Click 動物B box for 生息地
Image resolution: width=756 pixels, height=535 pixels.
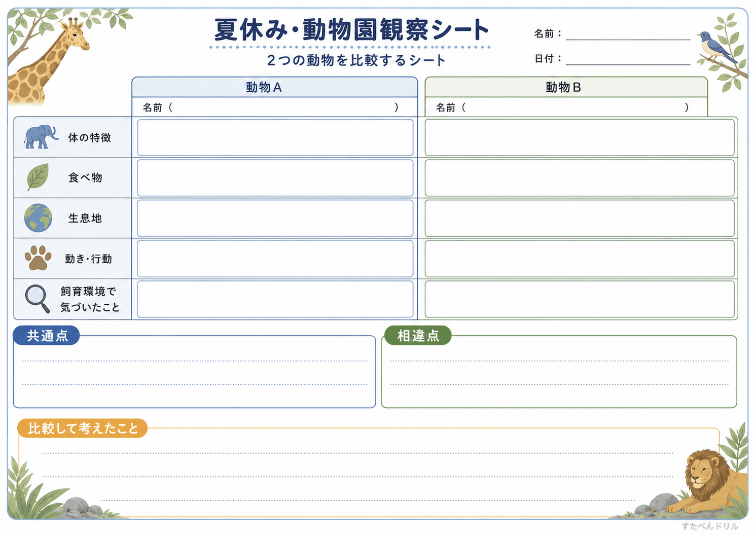[580, 218]
